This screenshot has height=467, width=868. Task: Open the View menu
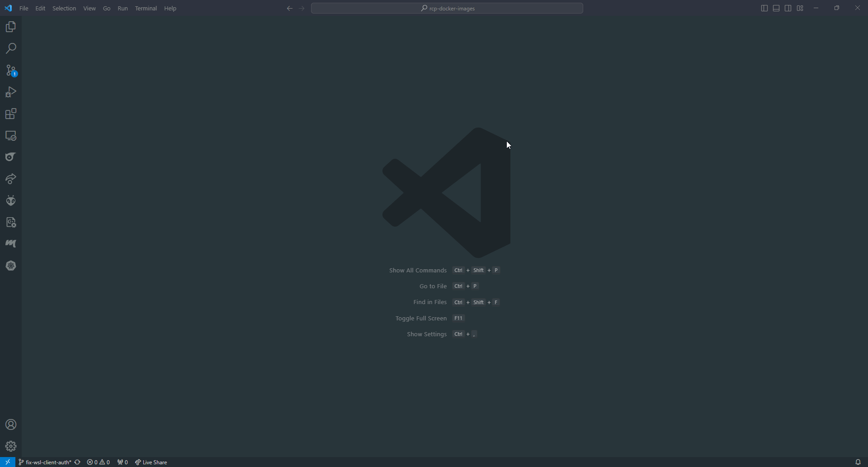[x=90, y=8]
